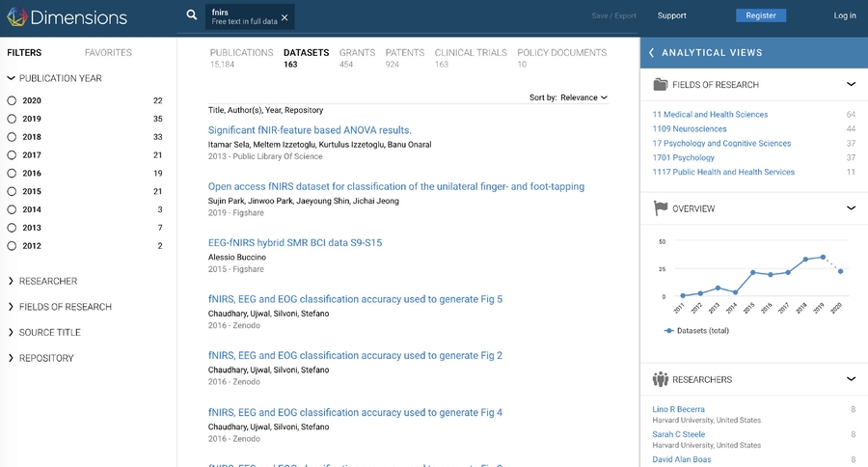The width and height of the screenshot is (868, 467).
Task: Select the 2020 publication year filter
Action: click(x=12, y=100)
